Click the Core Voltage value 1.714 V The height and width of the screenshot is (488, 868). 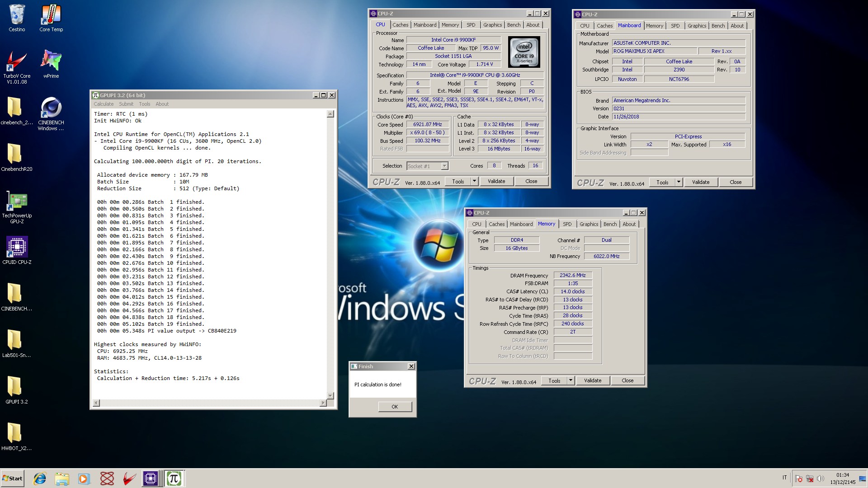tap(485, 64)
